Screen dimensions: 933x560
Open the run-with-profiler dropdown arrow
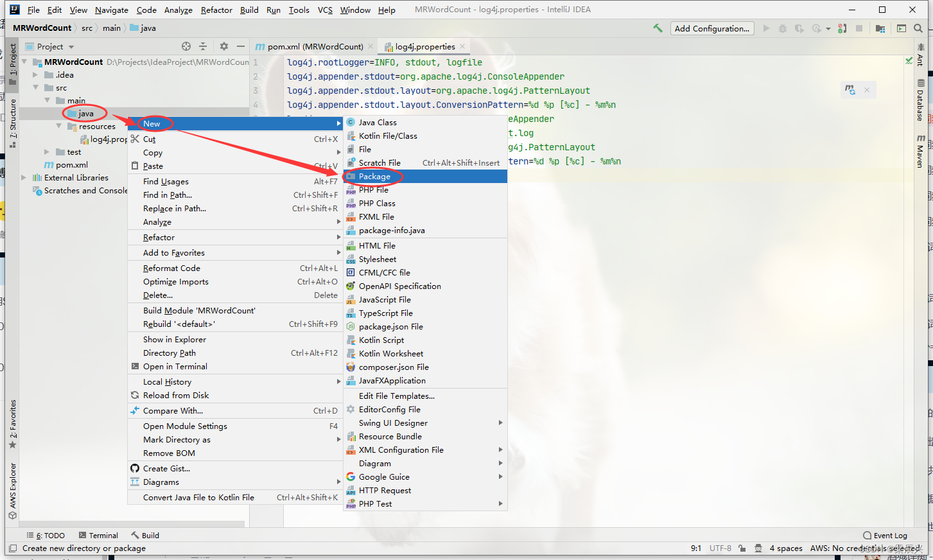[828, 28]
